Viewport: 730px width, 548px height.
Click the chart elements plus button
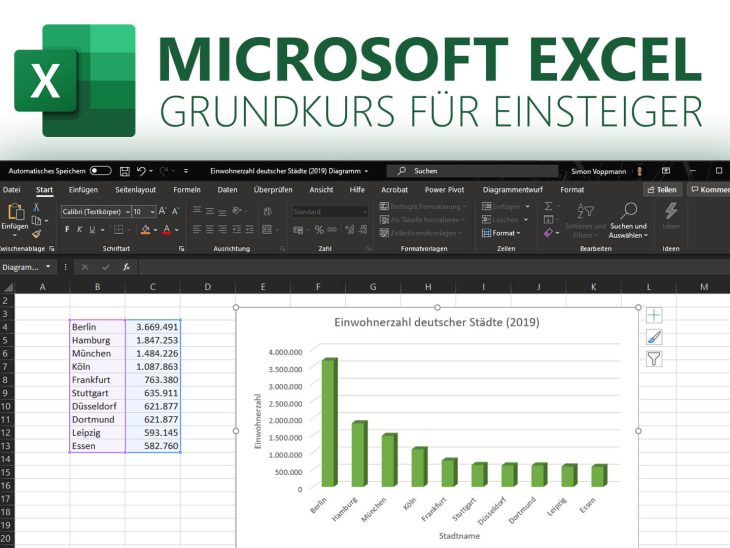pos(654,315)
